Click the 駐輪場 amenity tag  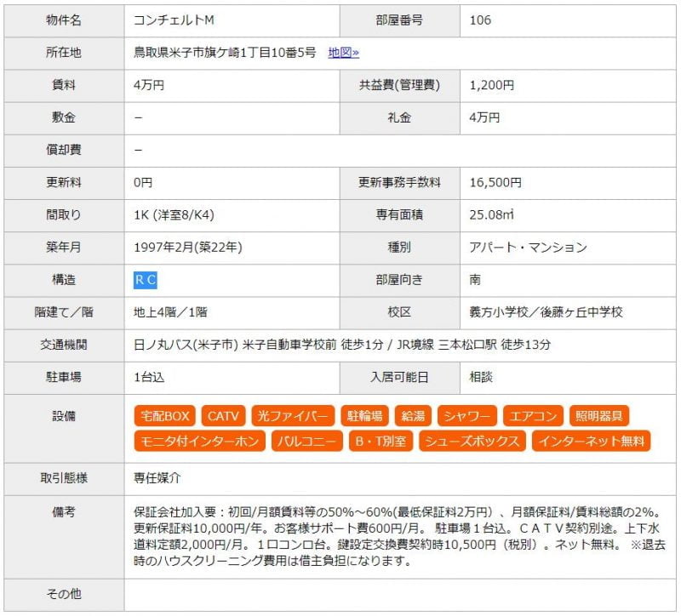click(x=365, y=416)
